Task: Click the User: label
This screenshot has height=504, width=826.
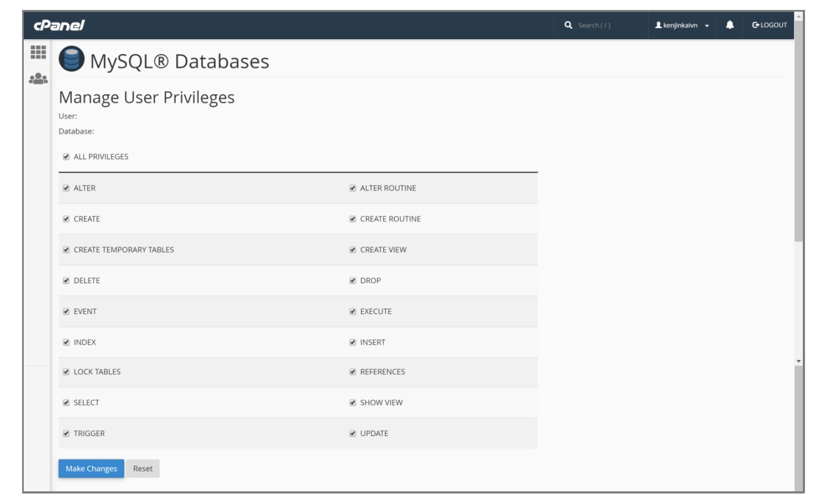Action: coord(68,116)
